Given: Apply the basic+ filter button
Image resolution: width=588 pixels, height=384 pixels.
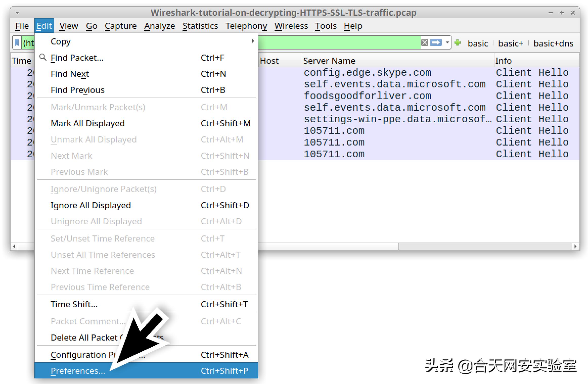Looking at the screenshot, I should coord(510,43).
